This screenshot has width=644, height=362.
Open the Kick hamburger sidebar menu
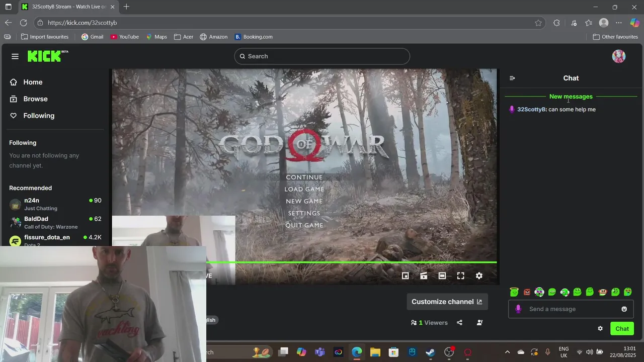coord(15,56)
